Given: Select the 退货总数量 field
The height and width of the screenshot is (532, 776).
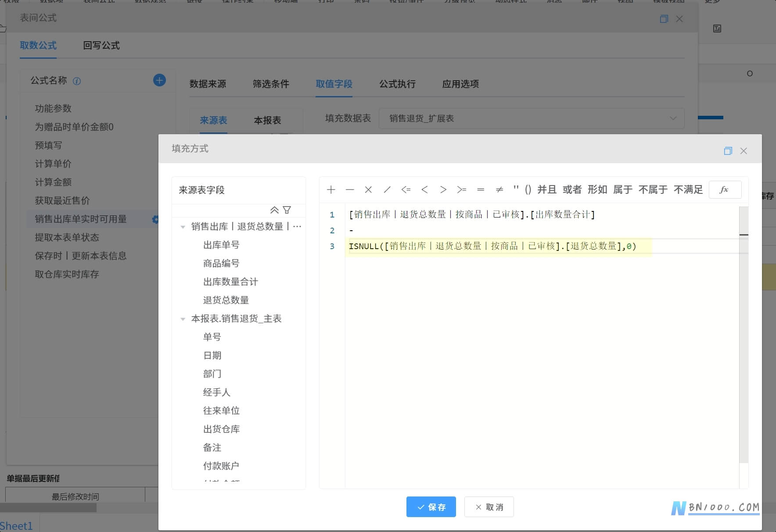Looking at the screenshot, I should pos(226,300).
